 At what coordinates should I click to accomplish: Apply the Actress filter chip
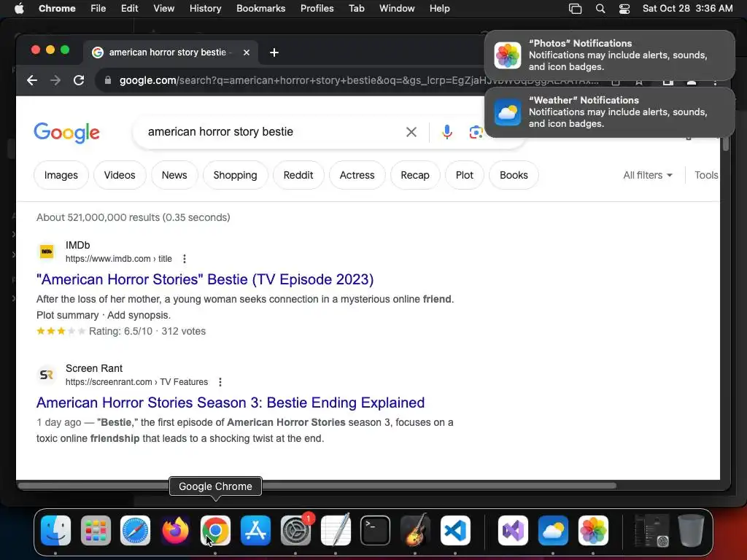pos(357,175)
